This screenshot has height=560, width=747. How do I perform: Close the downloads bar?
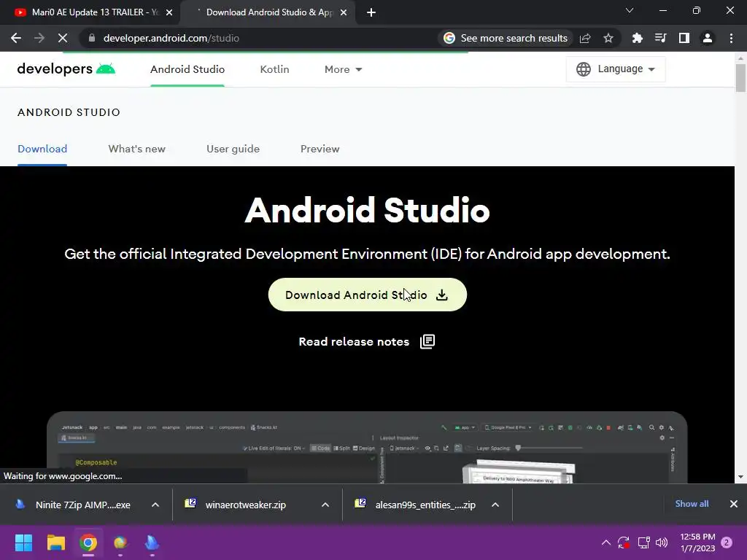pos(734,504)
